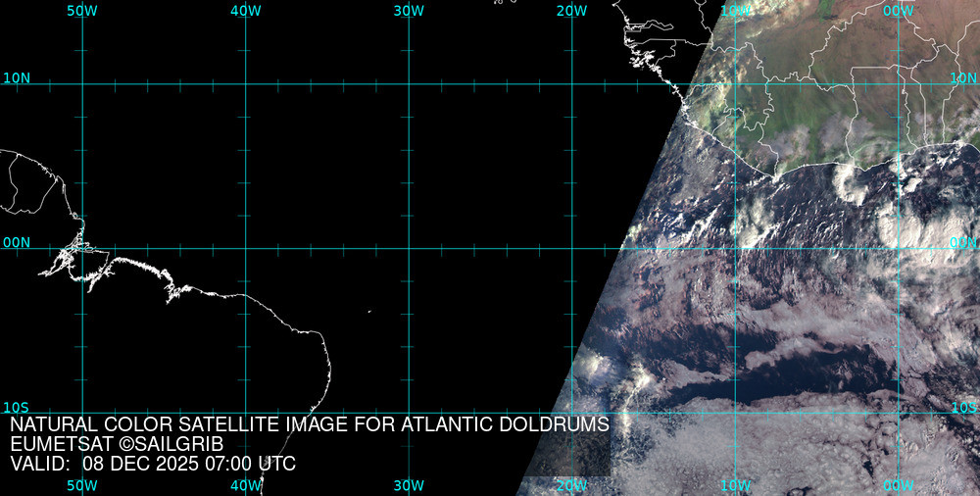The height and width of the screenshot is (496, 980).
Task: Click the VALID 08 DEC 2025 timestamp
Action: (153, 464)
